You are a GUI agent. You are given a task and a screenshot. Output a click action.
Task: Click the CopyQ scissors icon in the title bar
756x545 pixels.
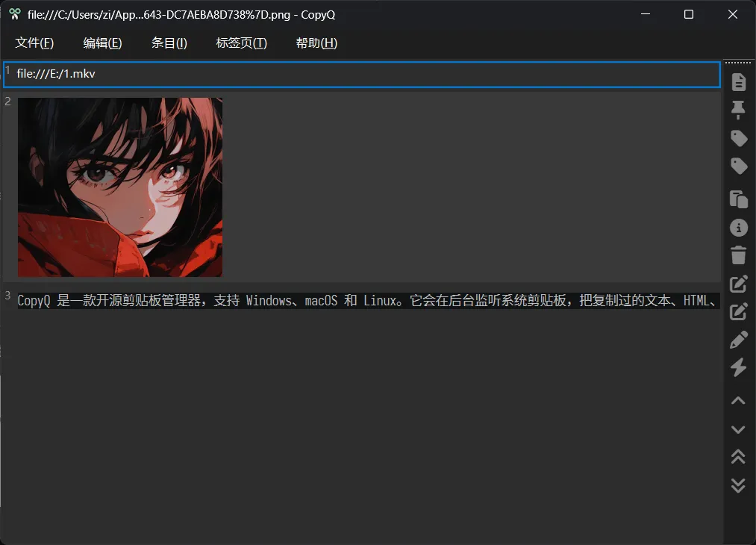click(14, 14)
